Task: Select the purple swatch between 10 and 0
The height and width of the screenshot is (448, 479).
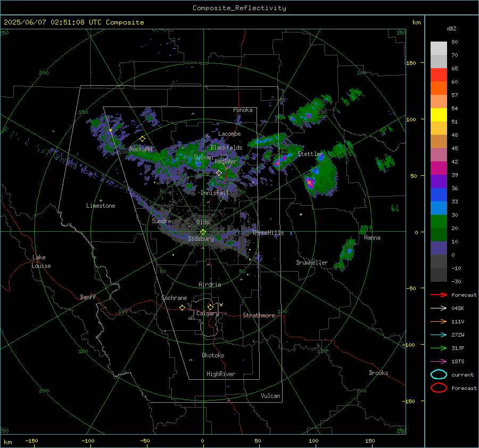Action: pyautogui.click(x=439, y=248)
